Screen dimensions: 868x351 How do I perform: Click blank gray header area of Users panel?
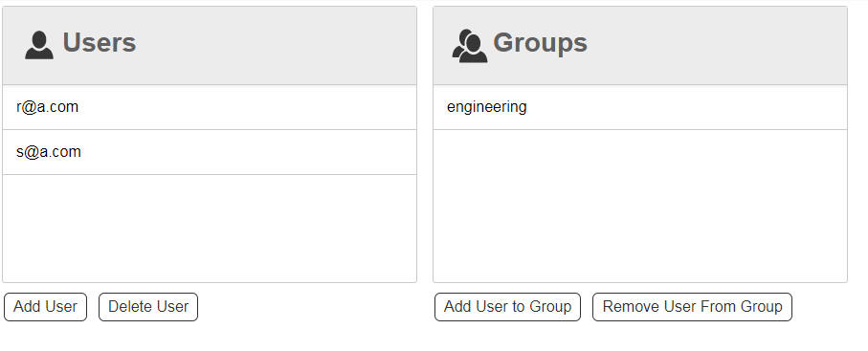pyautogui.click(x=277, y=45)
